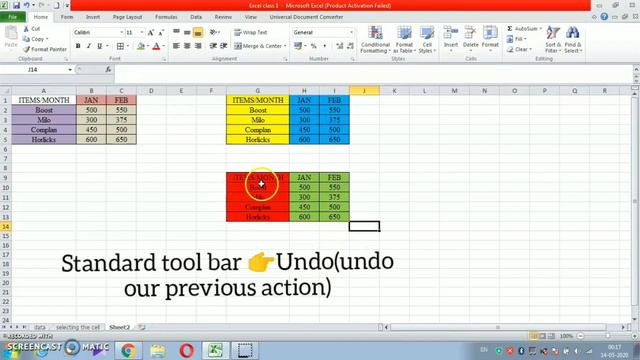Click the Orientation text rotation icon

click(x=213, y=32)
